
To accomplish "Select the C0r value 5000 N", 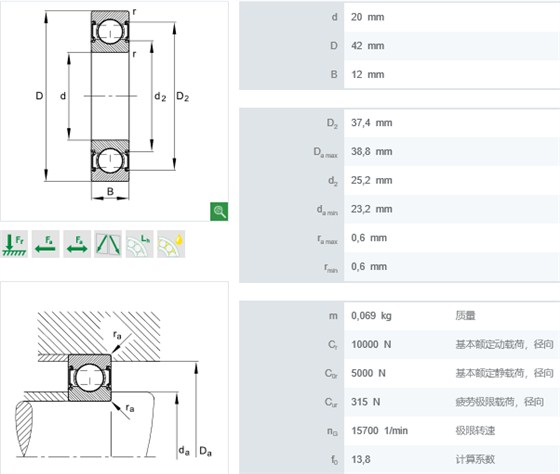I will point(368,373).
